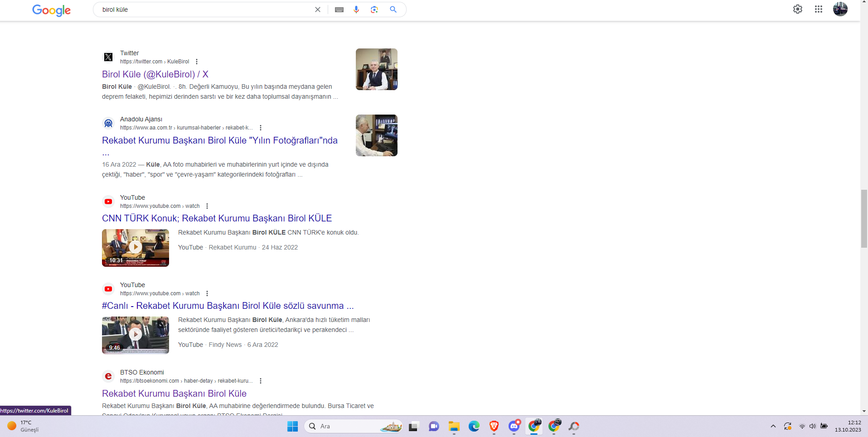Open more options for the Twitter result

(x=197, y=62)
